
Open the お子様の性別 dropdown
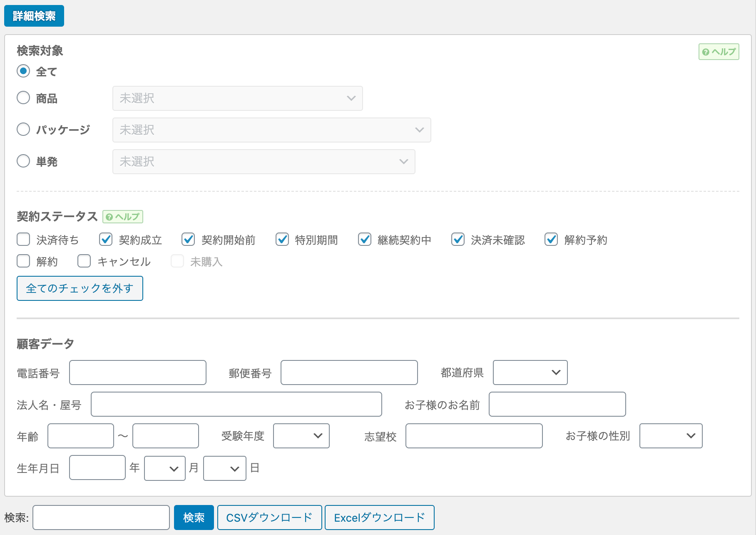tap(671, 436)
